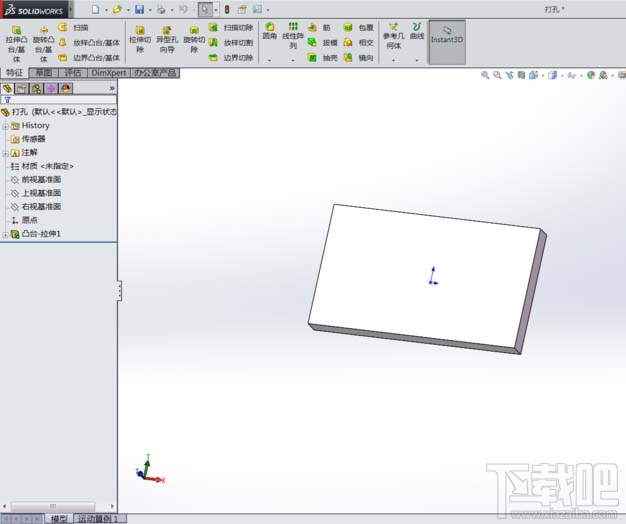Image resolution: width=626 pixels, height=524 pixels.
Task: Open the PropertyManager tab icon
Action: click(22, 89)
